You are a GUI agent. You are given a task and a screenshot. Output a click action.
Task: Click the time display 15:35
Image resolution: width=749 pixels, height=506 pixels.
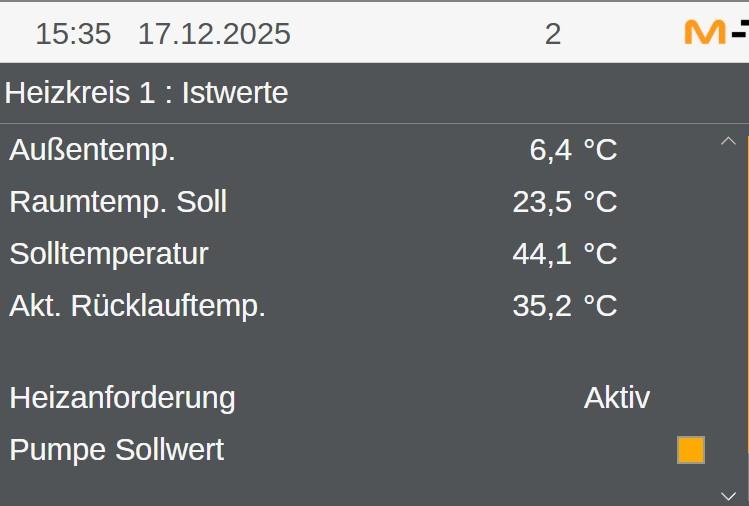73,34
